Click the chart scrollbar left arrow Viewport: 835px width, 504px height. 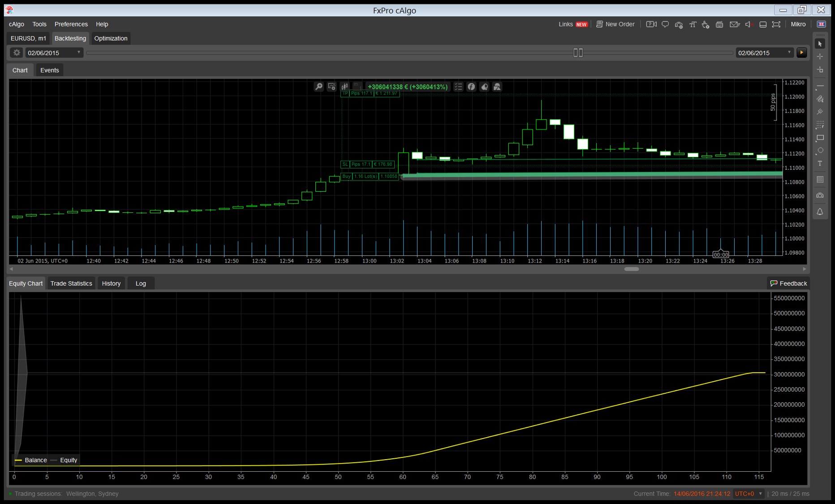[11, 269]
